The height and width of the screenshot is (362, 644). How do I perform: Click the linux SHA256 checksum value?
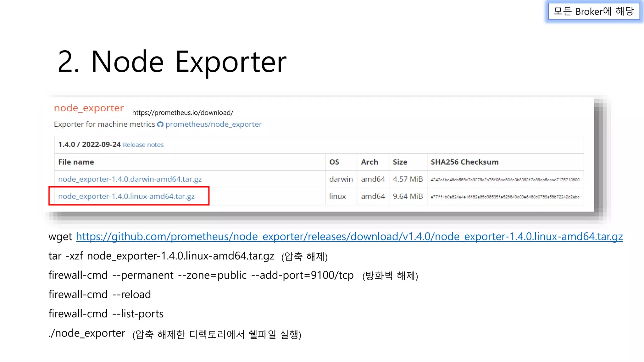(505, 197)
